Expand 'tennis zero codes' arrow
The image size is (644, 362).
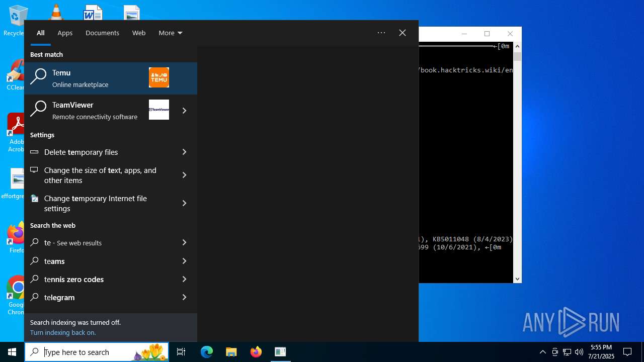point(184,279)
